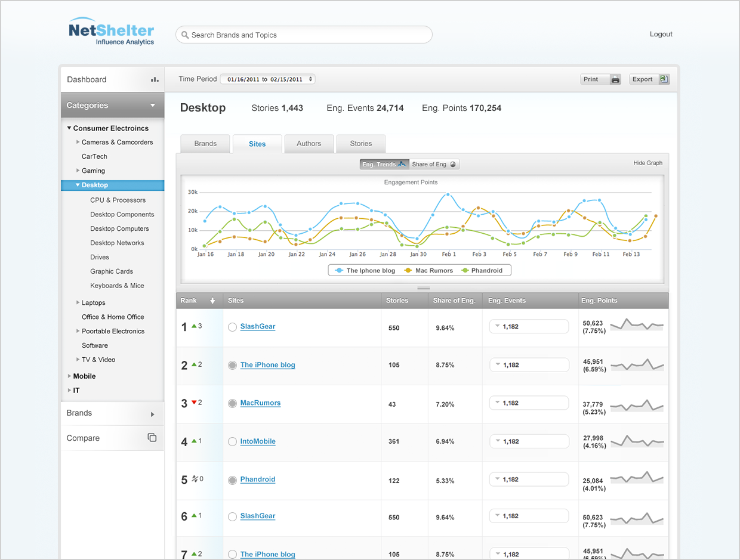Screen dimensions: 740x560
Task: Open the Compare sidebar item
Action: tap(112, 438)
